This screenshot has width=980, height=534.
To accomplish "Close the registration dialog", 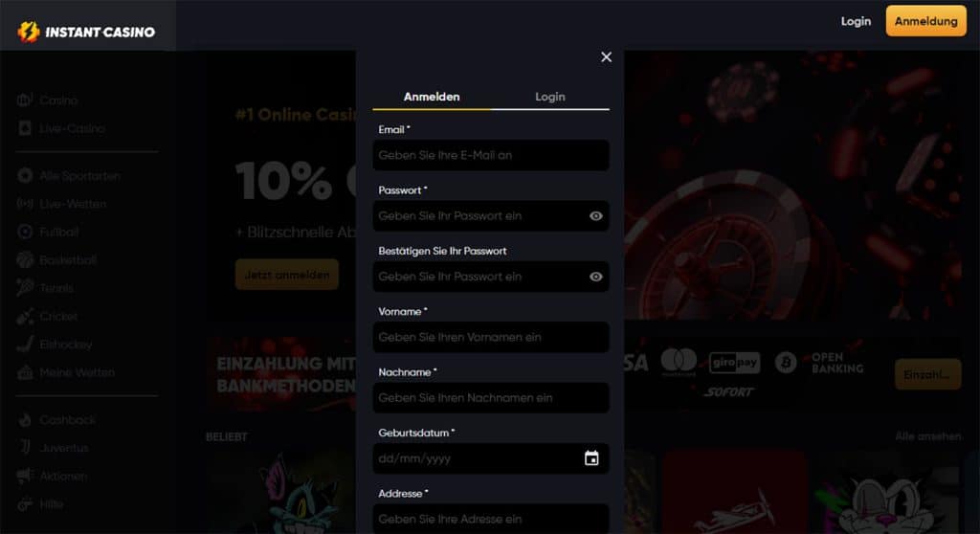I will tap(606, 57).
